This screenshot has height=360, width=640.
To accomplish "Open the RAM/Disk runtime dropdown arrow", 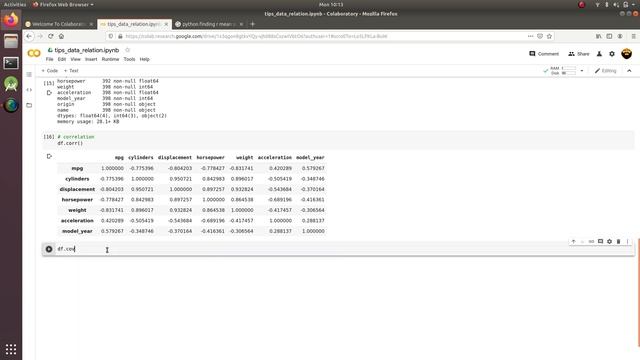I will [x=582, y=71].
